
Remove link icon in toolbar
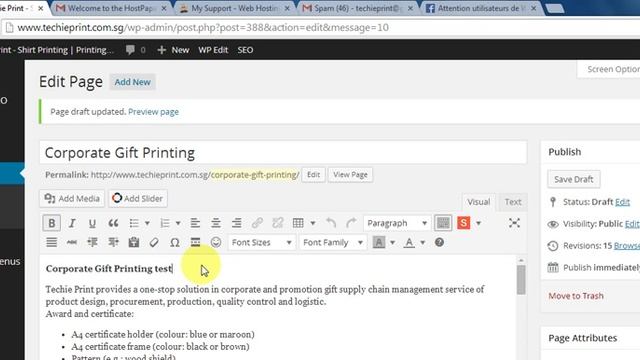pos(278,223)
